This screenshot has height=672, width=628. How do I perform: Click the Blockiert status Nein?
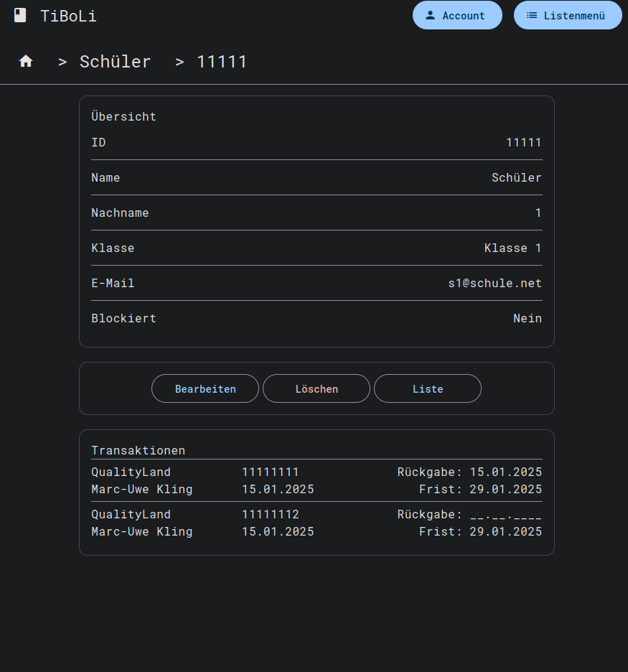tap(527, 318)
